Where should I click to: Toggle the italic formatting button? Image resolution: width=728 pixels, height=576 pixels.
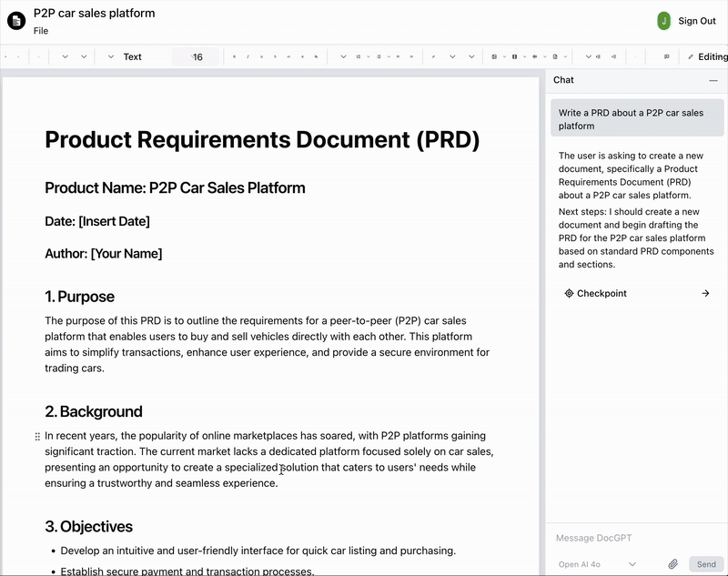248,56
